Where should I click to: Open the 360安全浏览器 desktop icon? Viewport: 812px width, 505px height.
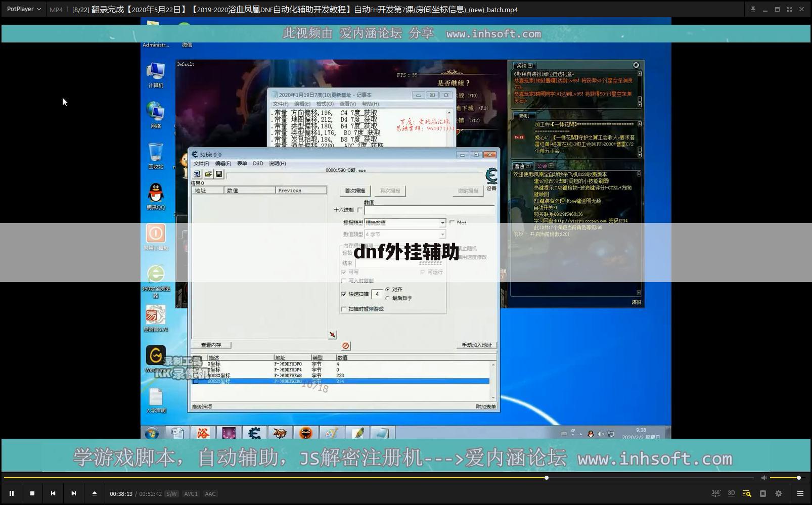pyautogui.click(x=156, y=281)
